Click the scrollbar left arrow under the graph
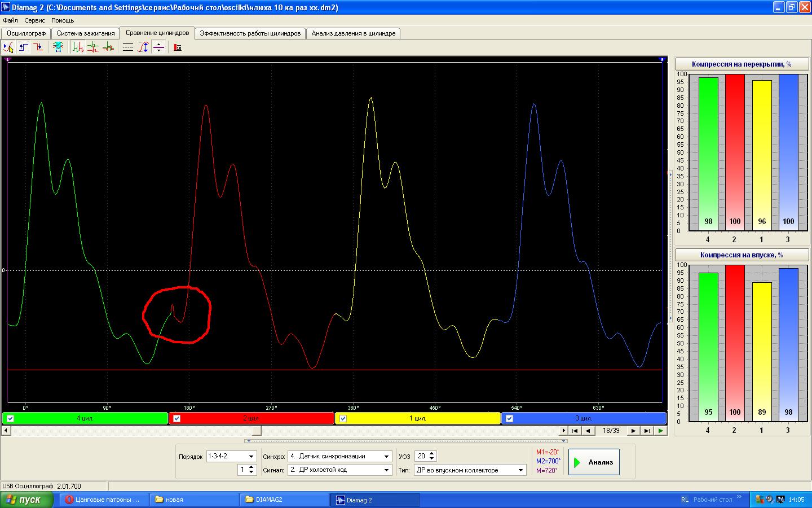The width and height of the screenshot is (812, 508). click(6, 431)
